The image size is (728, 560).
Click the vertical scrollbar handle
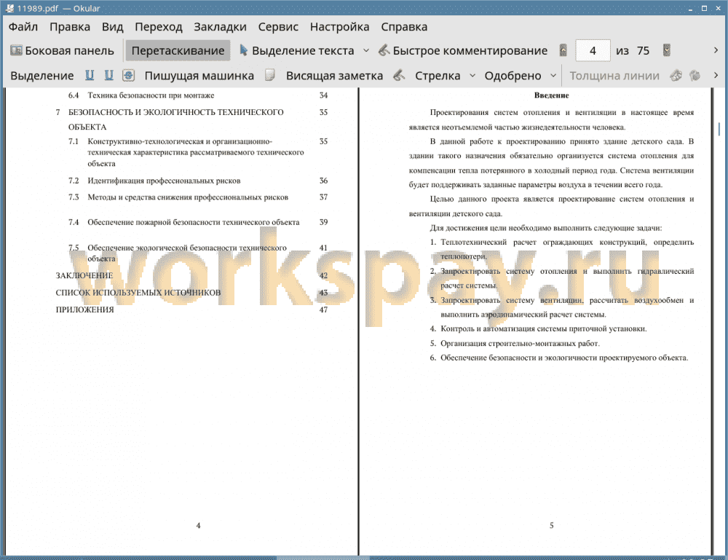(x=719, y=129)
